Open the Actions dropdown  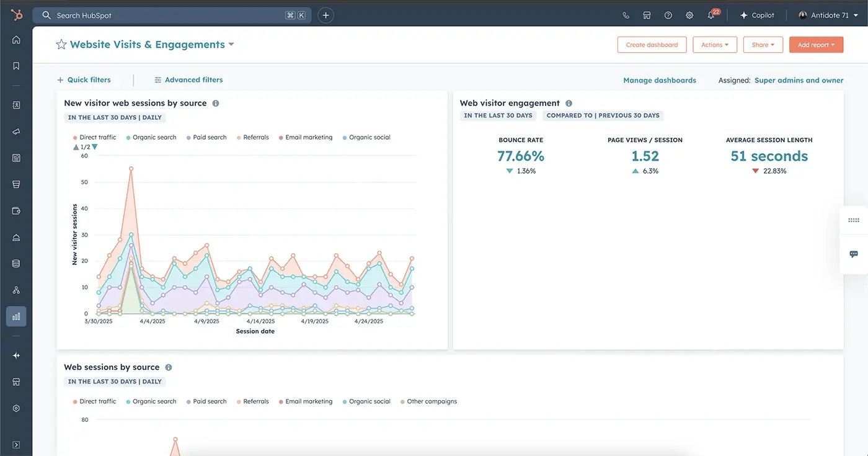(x=715, y=45)
